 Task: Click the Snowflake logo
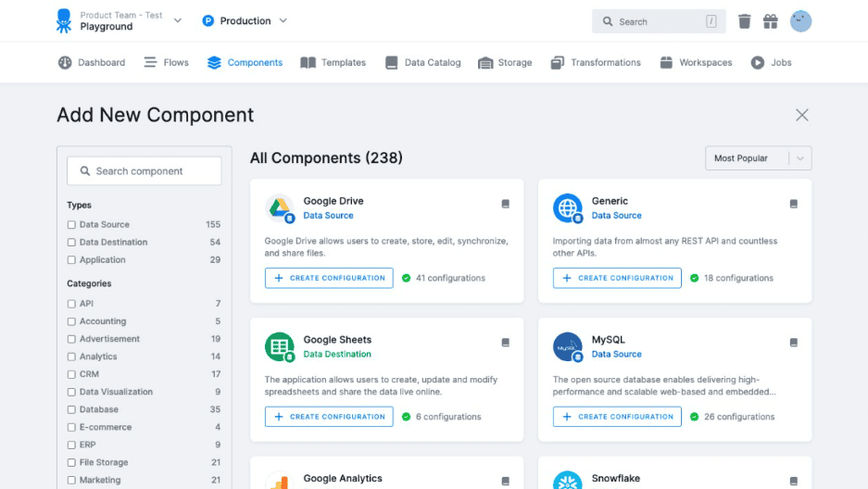(x=568, y=480)
